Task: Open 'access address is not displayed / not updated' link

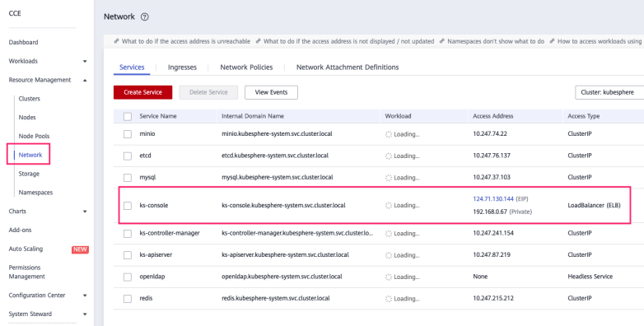Action: point(348,41)
